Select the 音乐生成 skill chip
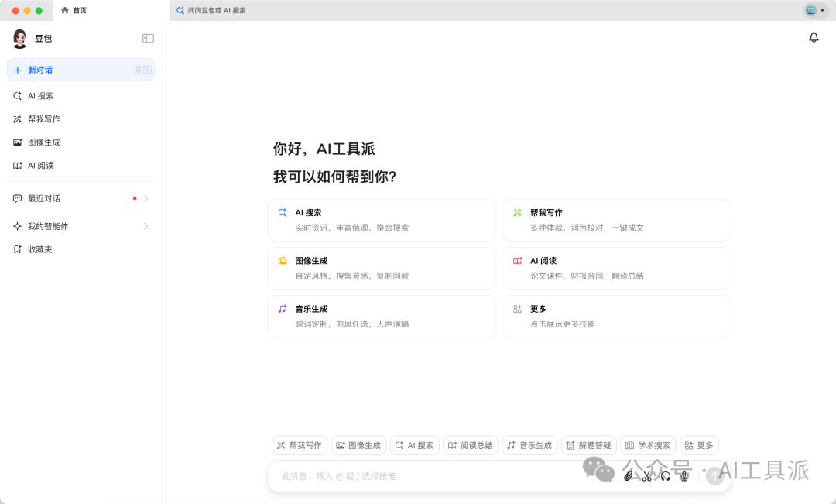The height and width of the screenshot is (504, 836). coord(530,445)
